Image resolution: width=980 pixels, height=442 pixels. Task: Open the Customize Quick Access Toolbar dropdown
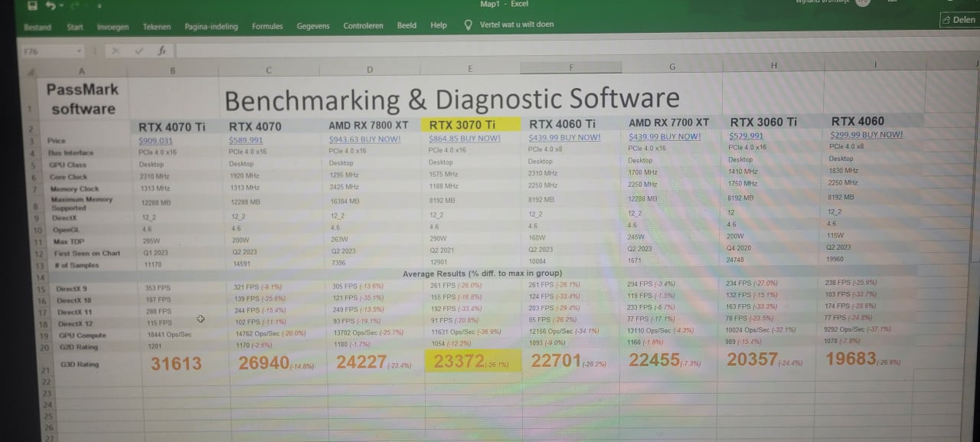coord(99,7)
